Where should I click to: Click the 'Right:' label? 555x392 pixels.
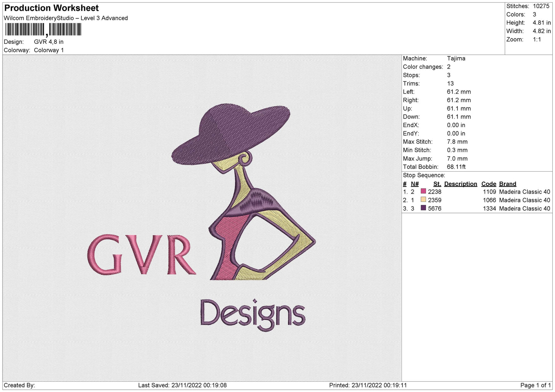pos(411,100)
